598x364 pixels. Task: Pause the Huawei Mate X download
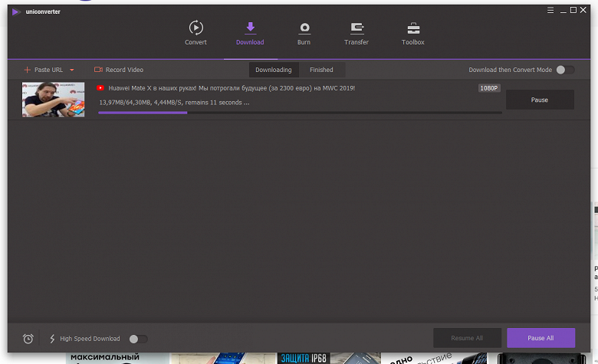(540, 100)
